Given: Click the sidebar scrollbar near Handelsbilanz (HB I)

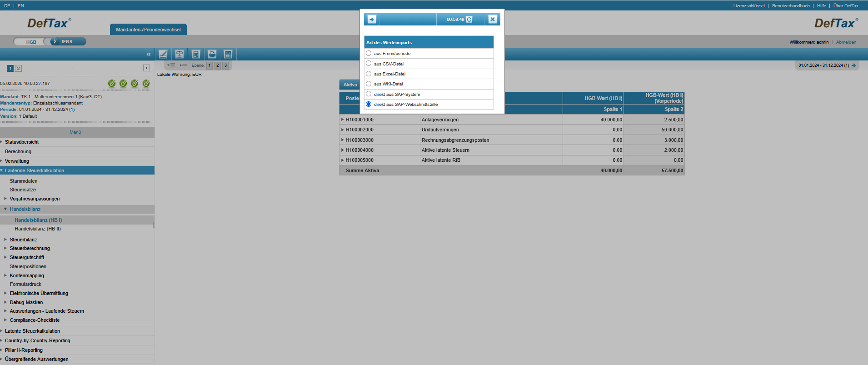Looking at the screenshot, I should [x=154, y=225].
